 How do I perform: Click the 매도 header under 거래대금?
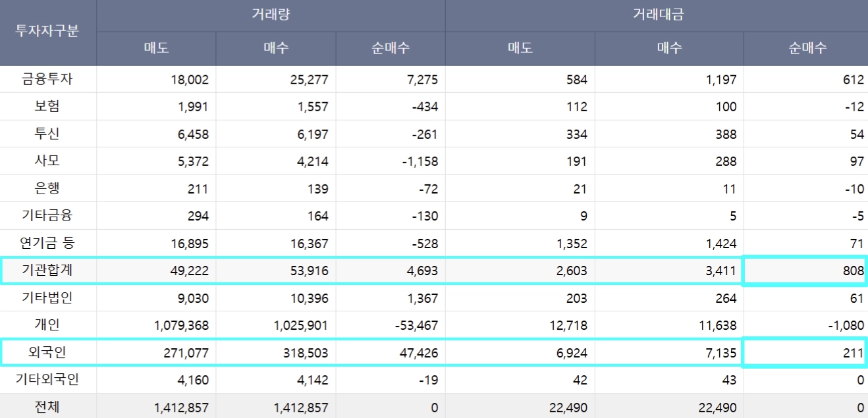coord(520,48)
